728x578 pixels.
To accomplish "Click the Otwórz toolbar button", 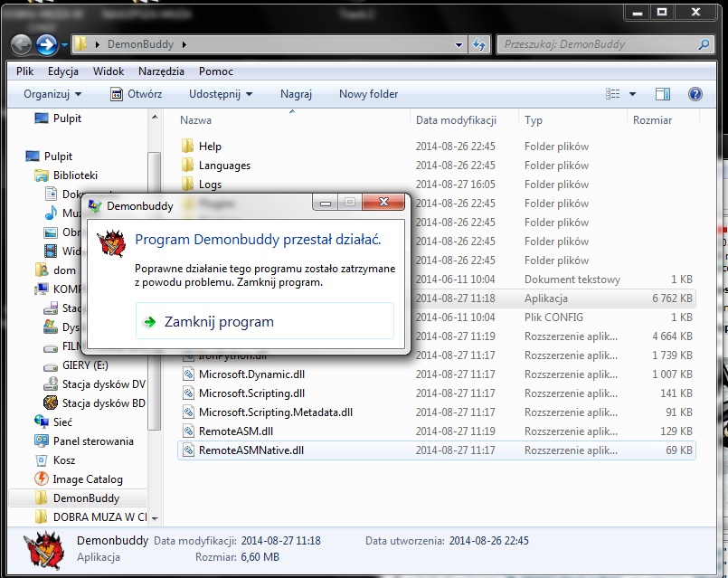I will [136, 94].
